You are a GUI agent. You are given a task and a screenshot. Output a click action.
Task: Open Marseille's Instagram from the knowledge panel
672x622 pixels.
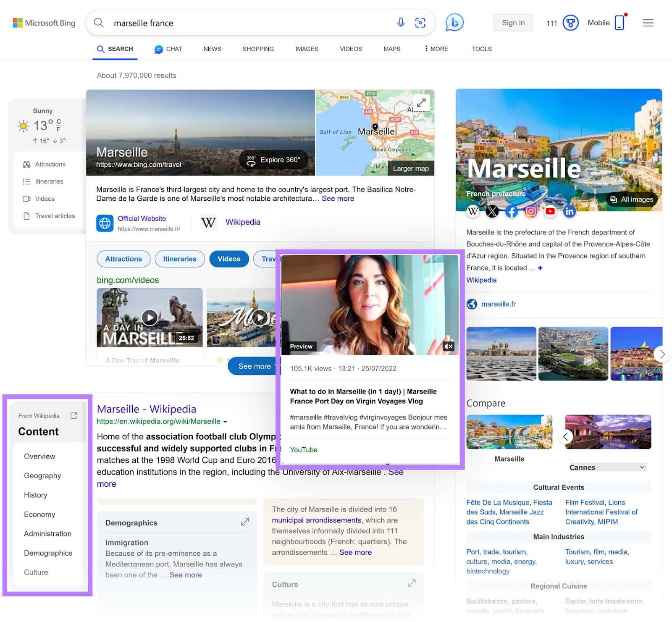pos(531,212)
